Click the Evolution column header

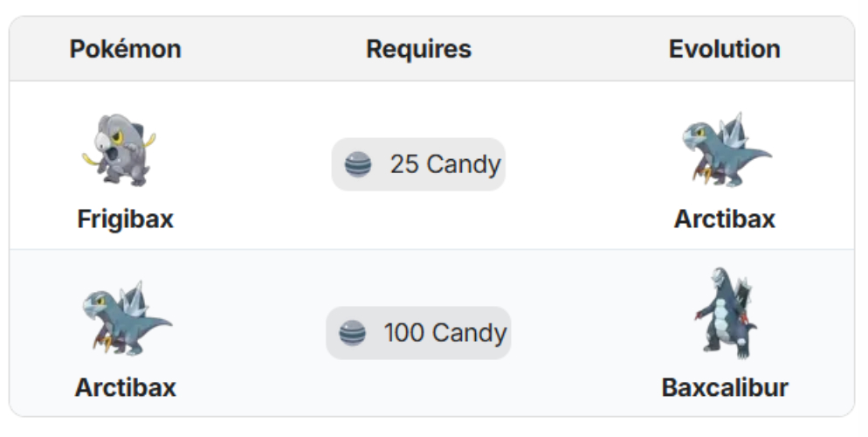click(x=725, y=49)
